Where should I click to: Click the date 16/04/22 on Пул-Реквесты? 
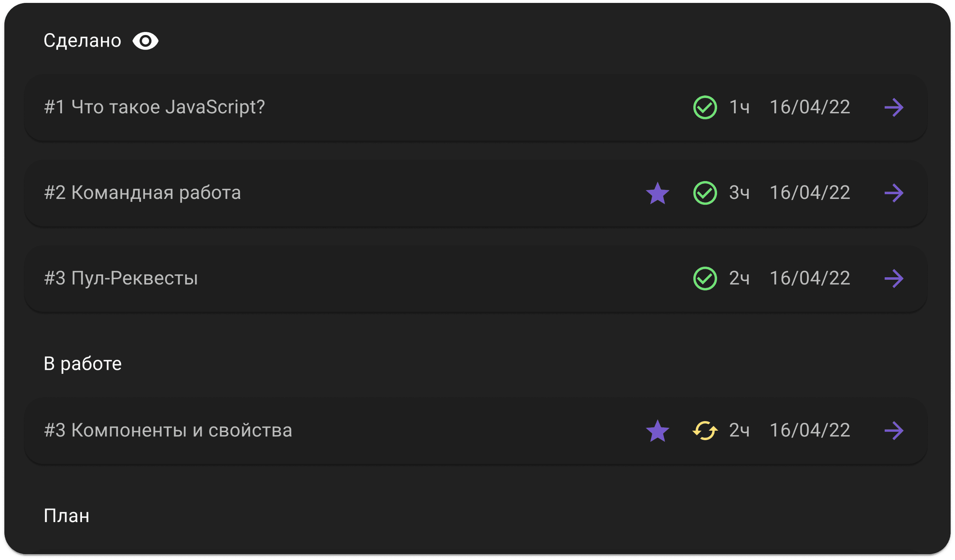pos(810,278)
